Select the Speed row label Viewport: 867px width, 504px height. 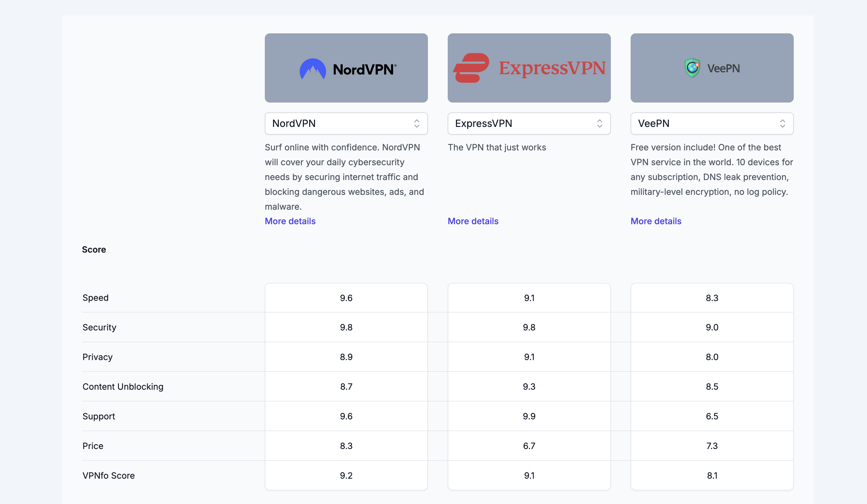pos(96,298)
